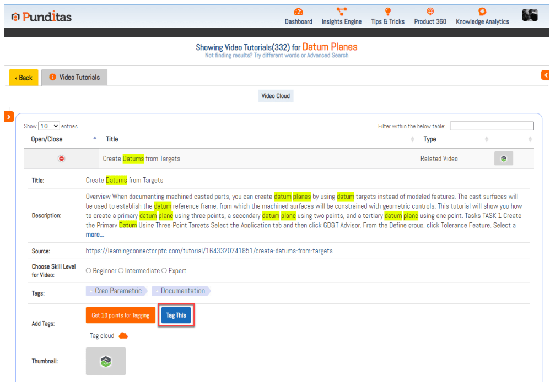This screenshot has width=550, height=392.
Task: Open the Knowledge Analytics icon
Action: pos(482,12)
